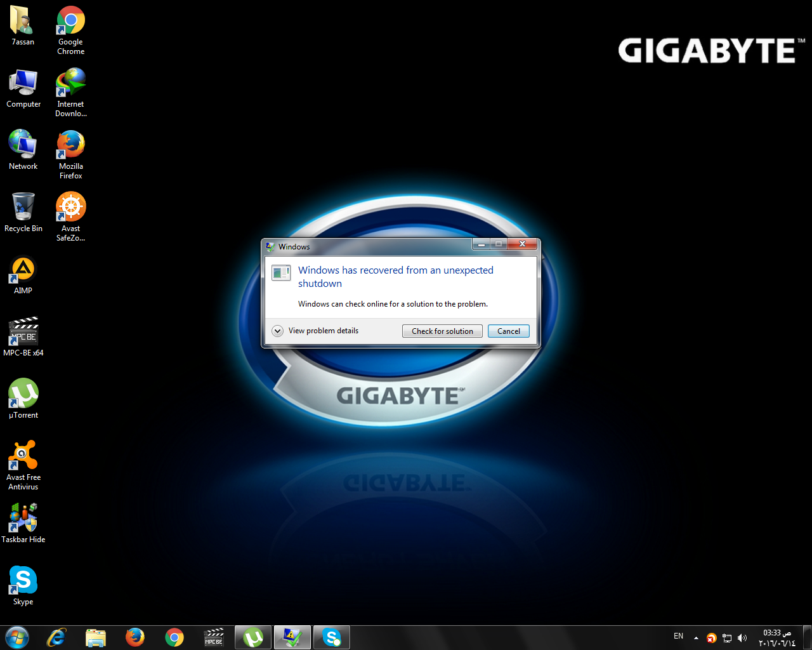Viewport: 812px width, 650px height.
Task: Select the MPC-BE x64 desktop shortcut
Action: (23, 336)
